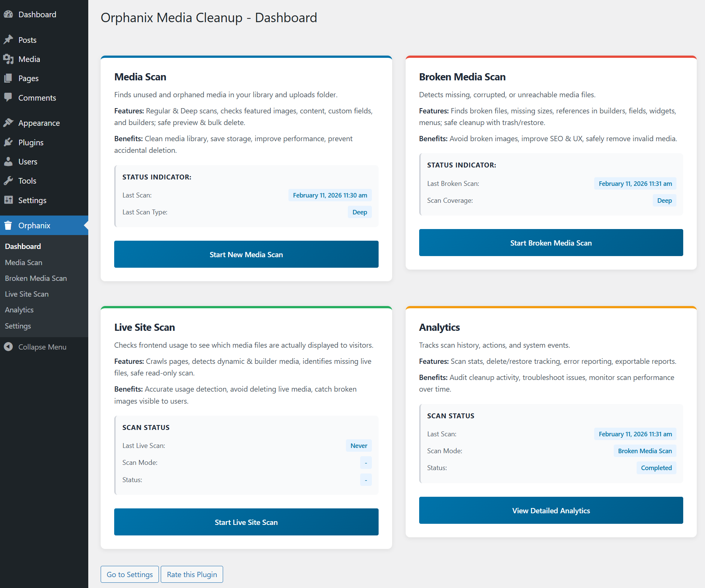Start a new media scan
Screen dimensions: 705x588
[x=246, y=254]
